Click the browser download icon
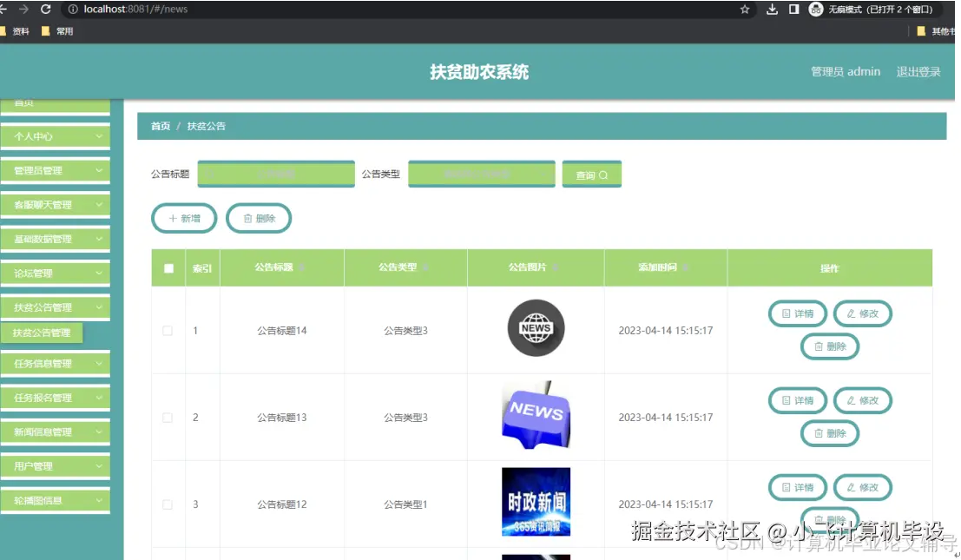 (772, 10)
